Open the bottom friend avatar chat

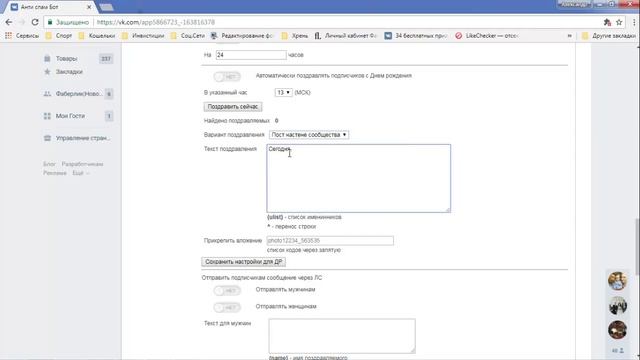(617, 330)
